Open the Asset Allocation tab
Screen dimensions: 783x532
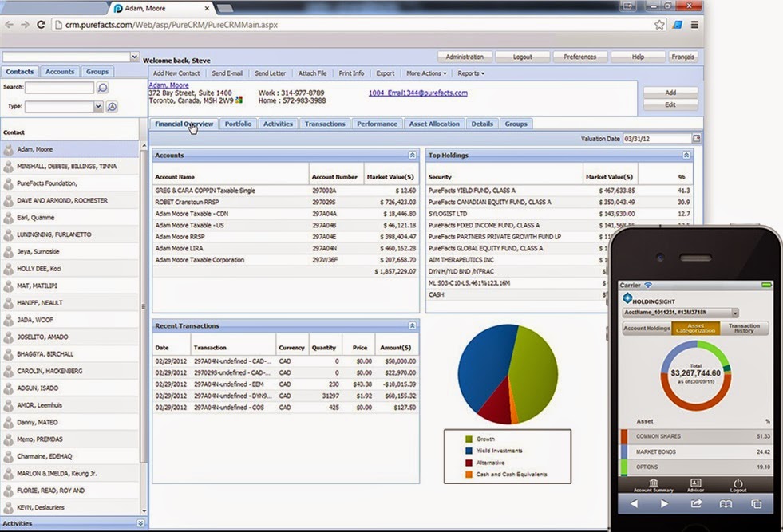[434, 124]
